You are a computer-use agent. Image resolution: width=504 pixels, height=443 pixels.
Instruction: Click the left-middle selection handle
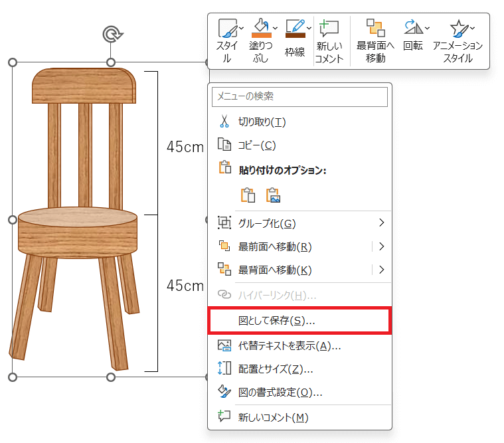pos(13,220)
